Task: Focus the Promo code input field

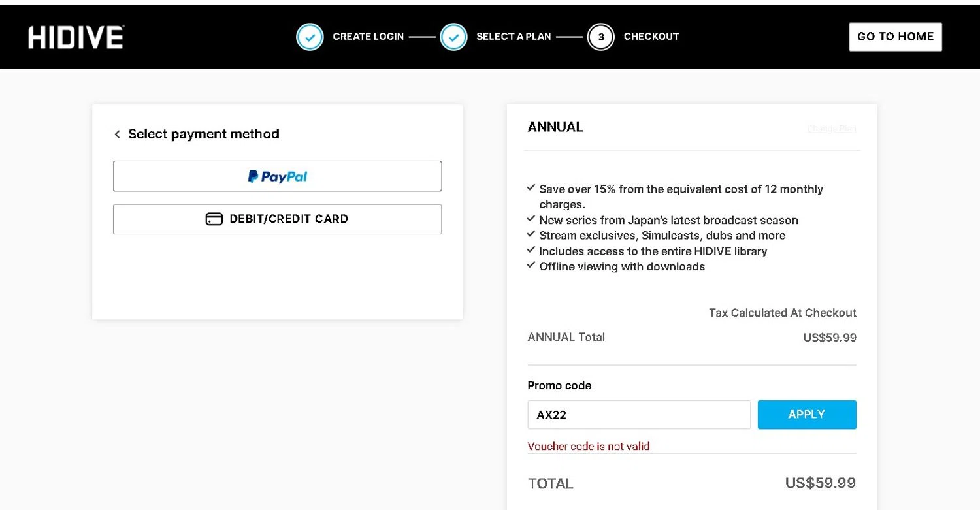Action: click(x=638, y=415)
